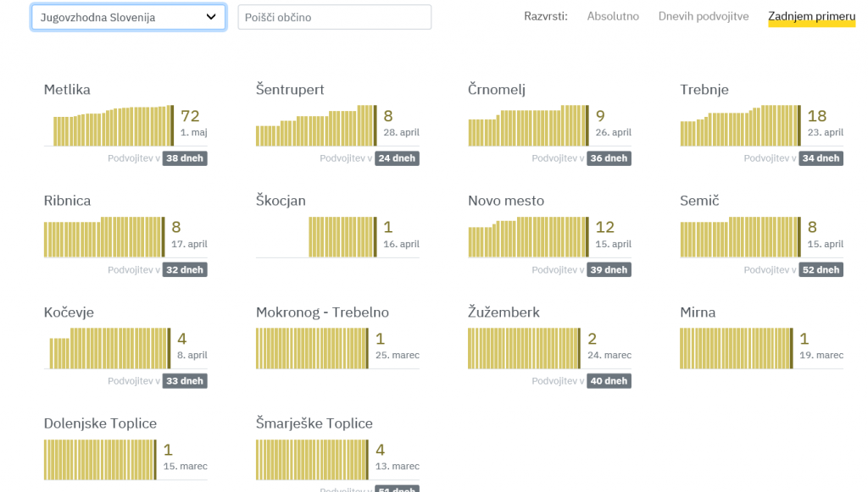Click Ribnica's 32 dneh doubling badge
This screenshot has height=492, width=868.
coord(185,270)
